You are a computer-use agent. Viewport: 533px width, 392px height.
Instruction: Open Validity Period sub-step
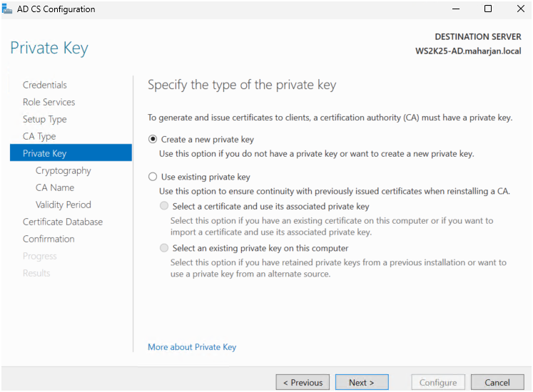tap(64, 205)
